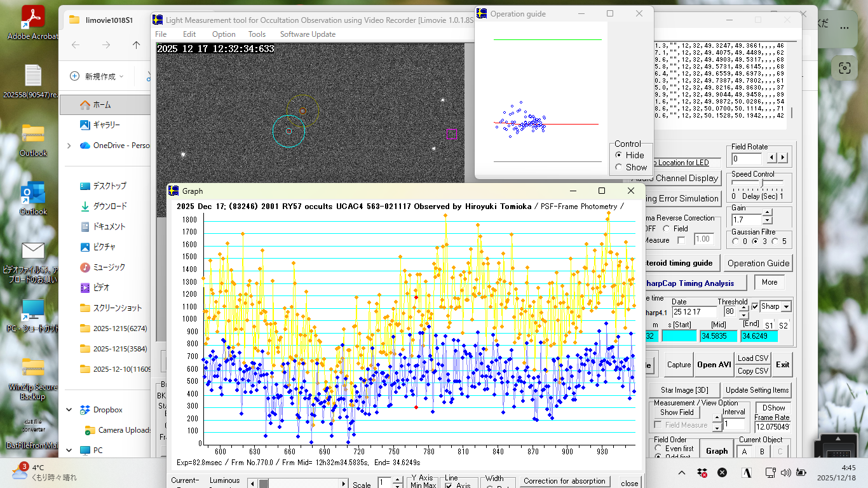
Task: Click the Date input field
Action: pyautogui.click(x=693, y=312)
